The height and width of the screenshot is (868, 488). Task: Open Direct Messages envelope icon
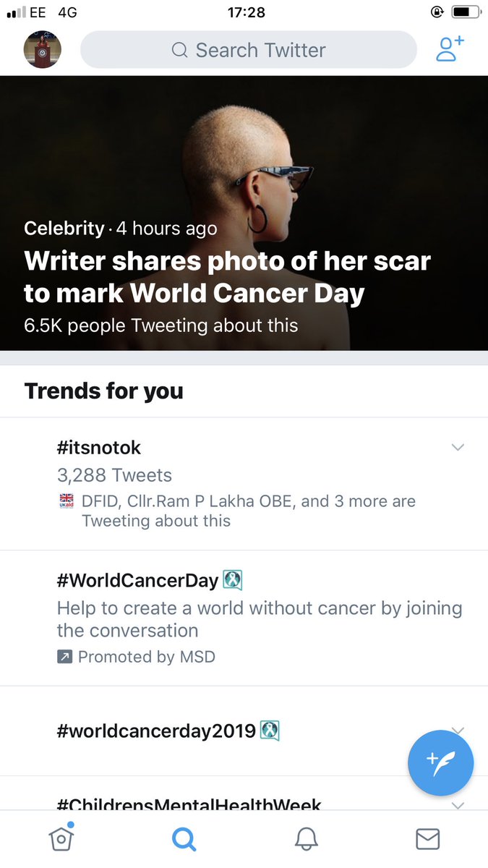428,838
